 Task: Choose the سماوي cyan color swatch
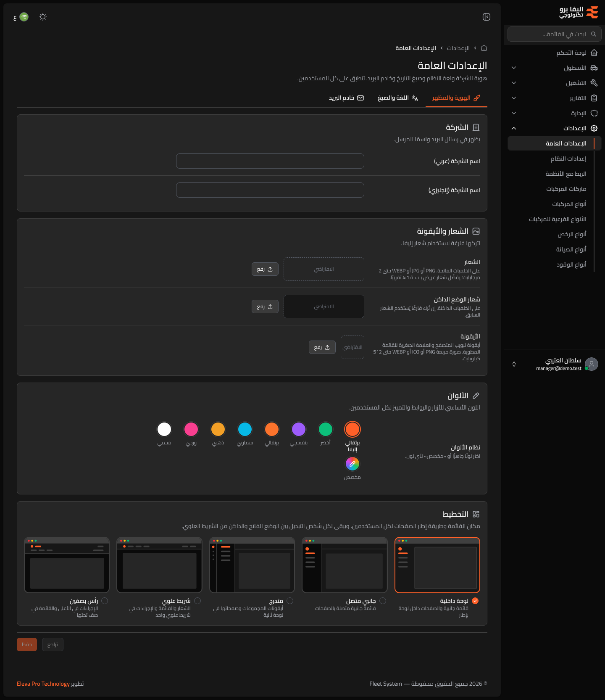point(245,429)
